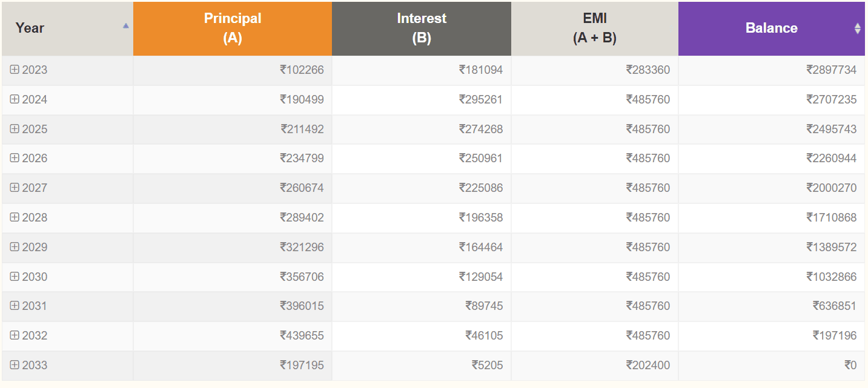Screen dimensions: 868x388
Task: Click the EMI (A + B) header
Action: coord(595,28)
